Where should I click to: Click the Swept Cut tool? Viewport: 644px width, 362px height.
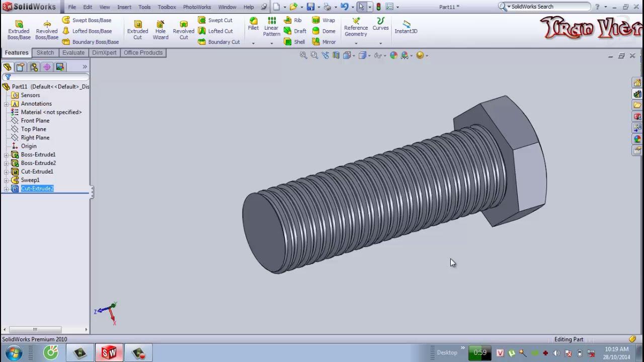[x=215, y=20]
